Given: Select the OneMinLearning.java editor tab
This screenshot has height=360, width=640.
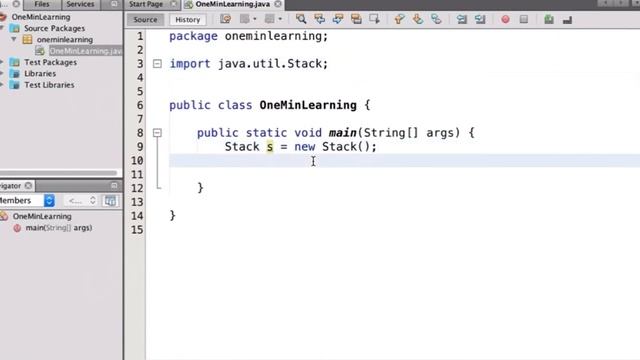Looking at the screenshot, I should coord(232,4).
